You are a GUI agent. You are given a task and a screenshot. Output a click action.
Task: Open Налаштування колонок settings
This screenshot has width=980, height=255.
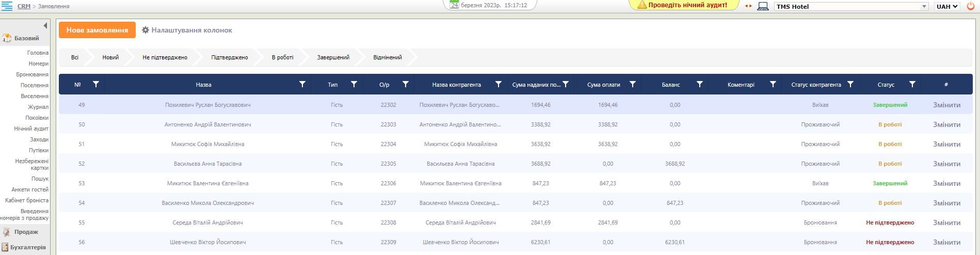point(187,30)
